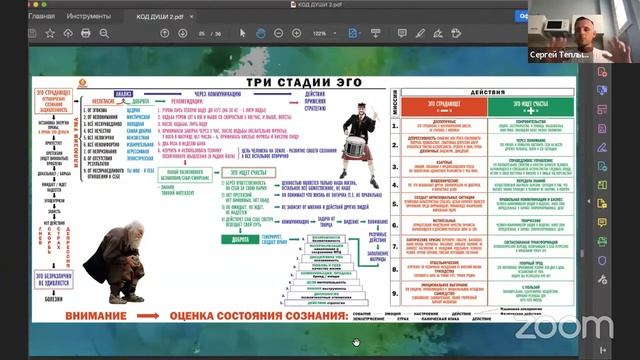Viewport: 640px width, 360px height.
Task: Open the Fill & Sign sidebar pen tool
Action: [x=602, y=147]
